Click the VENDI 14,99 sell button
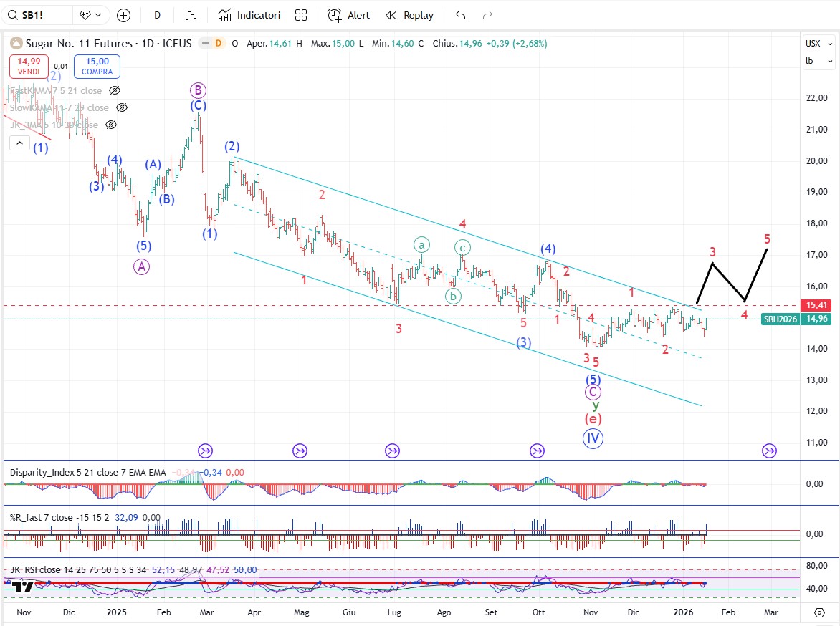Screen dimensions: 840x626 [x=29, y=67]
